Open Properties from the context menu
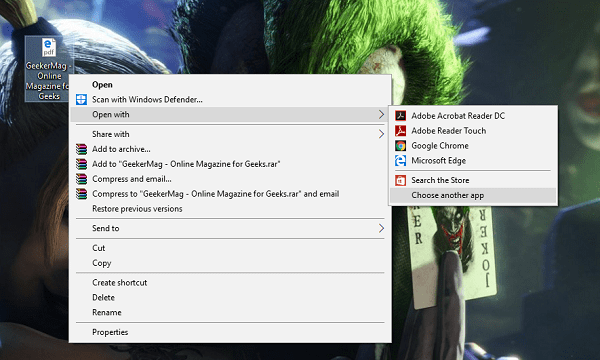Image resolution: width=600 pixels, height=360 pixels. pyautogui.click(x=230, y=332)
